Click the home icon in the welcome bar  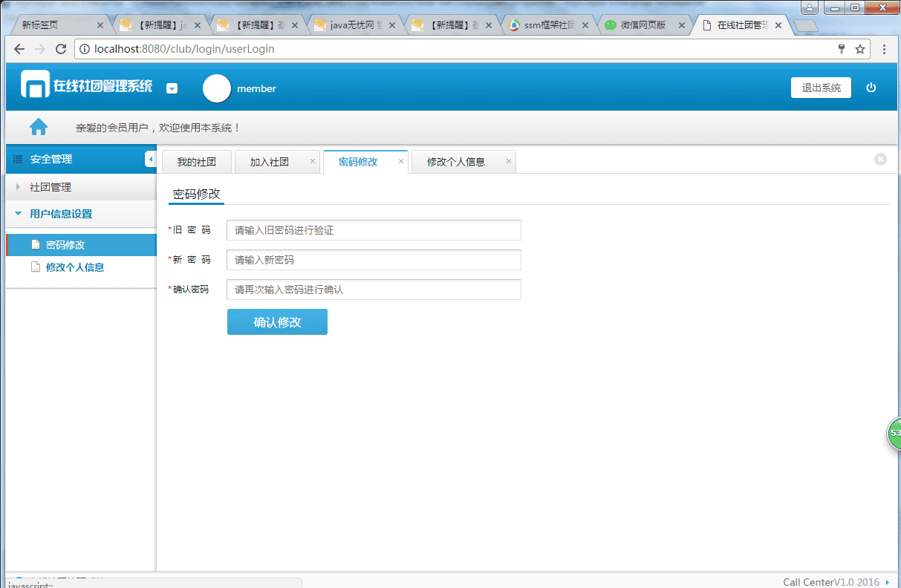pyautogui.click(x=39, y=127)
